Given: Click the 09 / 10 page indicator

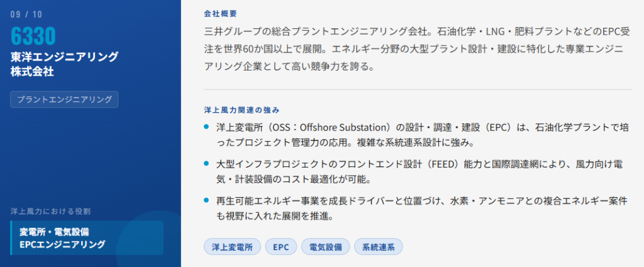Looking at the screenshot, I should click(28, 13).
